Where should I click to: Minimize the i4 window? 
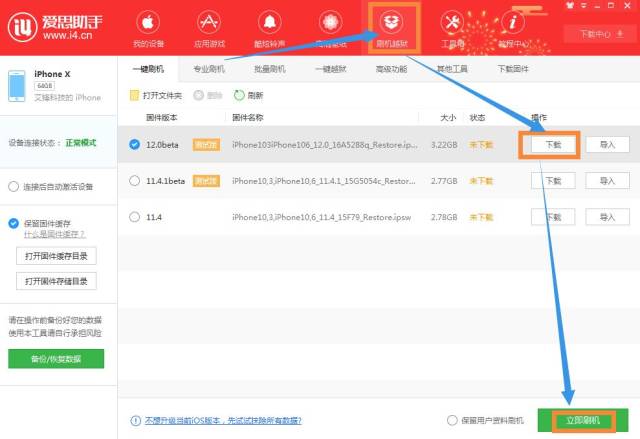pos(597,6)
